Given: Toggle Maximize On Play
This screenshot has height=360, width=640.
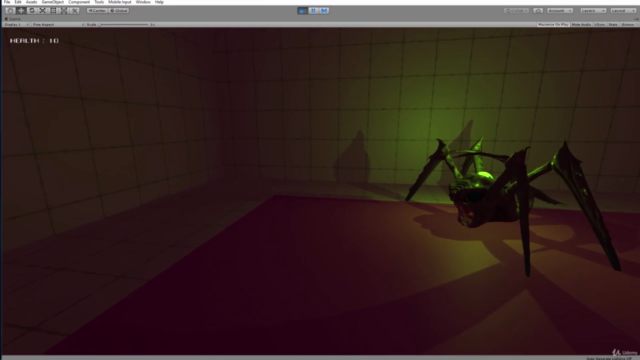Looking at the screenshot, I should (x=553, y=24).
